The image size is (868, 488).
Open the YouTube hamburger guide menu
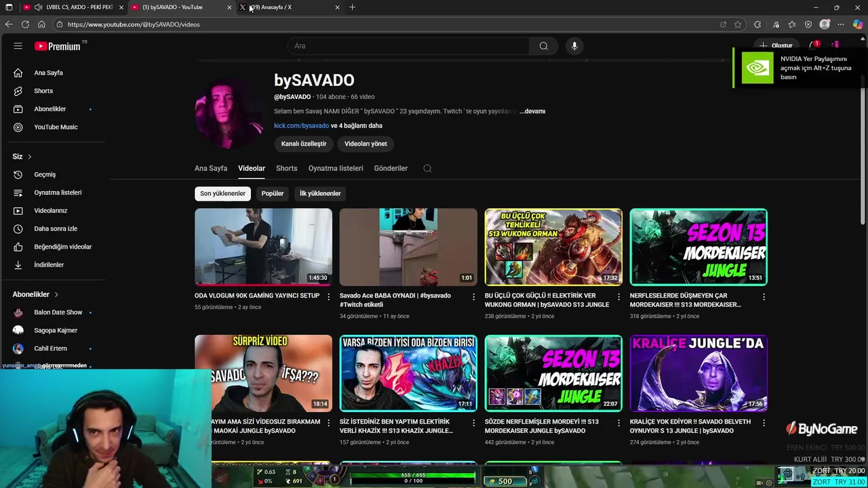pos(18,46)
